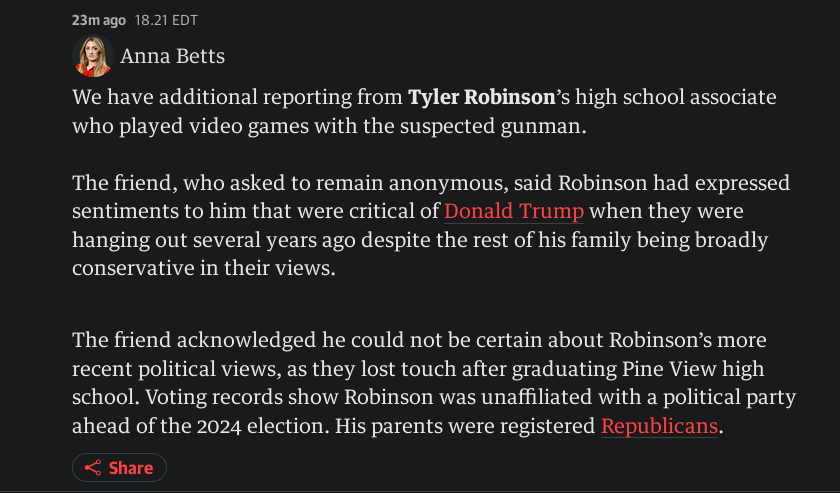
Task: Click the "2024 election" text
Action: pos(263,426)
